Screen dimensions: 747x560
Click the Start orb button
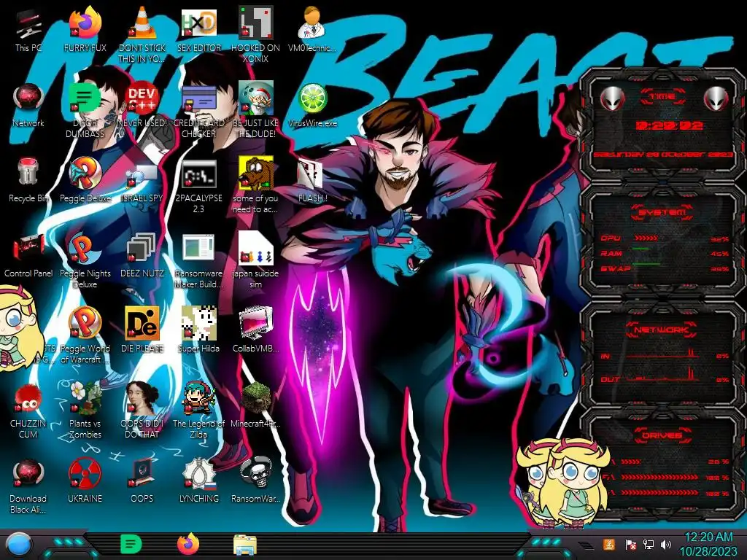click(x=18, y=544)
